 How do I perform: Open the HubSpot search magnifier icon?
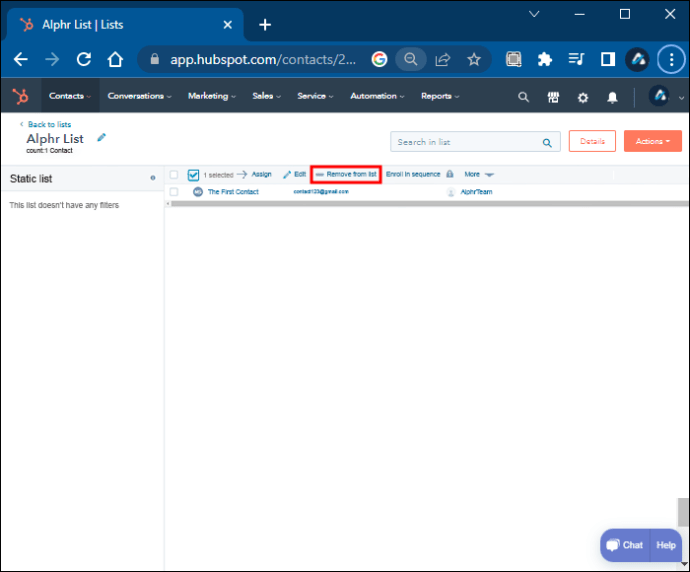523,97
